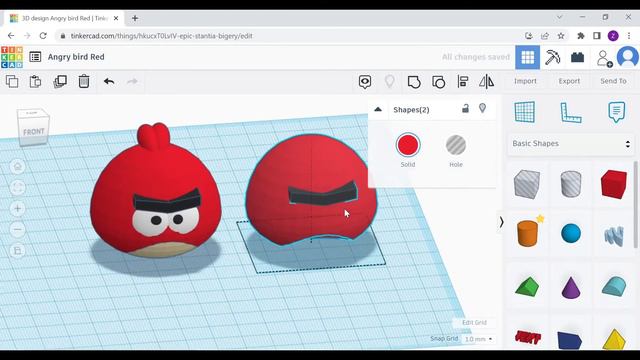Select the Ruler tool
The image size is (640, 360).
pos(571,113)
